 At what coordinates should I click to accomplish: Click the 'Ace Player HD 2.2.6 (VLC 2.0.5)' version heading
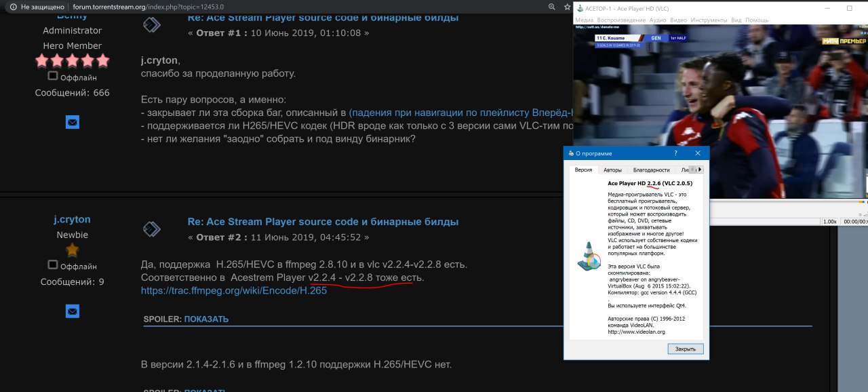[x=650, y=183]
